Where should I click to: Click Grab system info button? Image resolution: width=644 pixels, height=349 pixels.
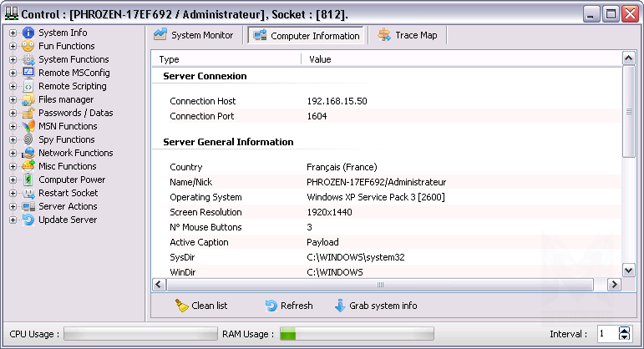pos(375,306)
